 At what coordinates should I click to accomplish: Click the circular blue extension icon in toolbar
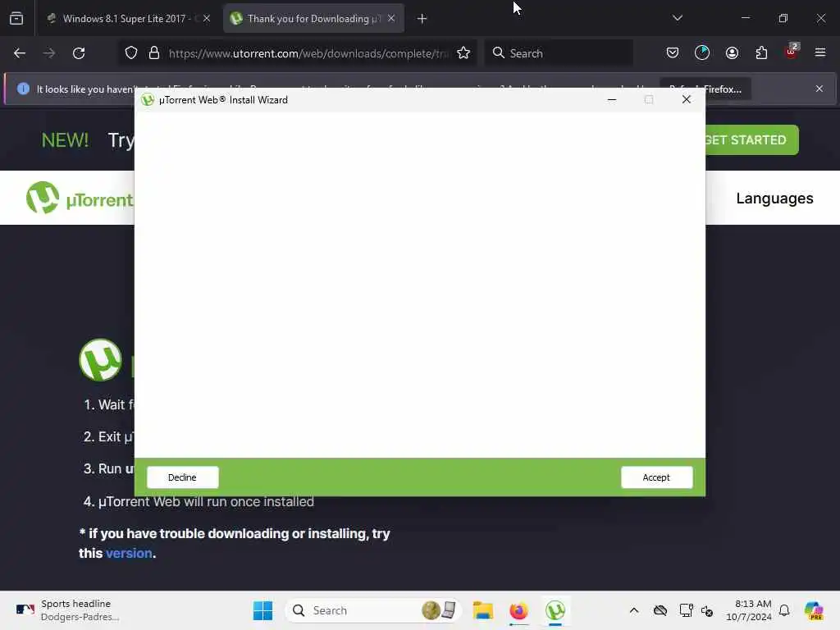tap(702, 53)
